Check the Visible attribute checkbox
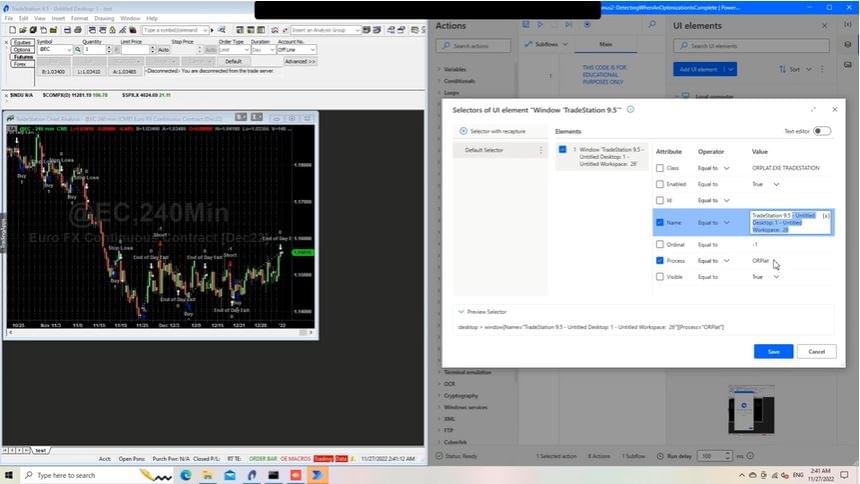860x484 pixels. (x=659, y=276)
